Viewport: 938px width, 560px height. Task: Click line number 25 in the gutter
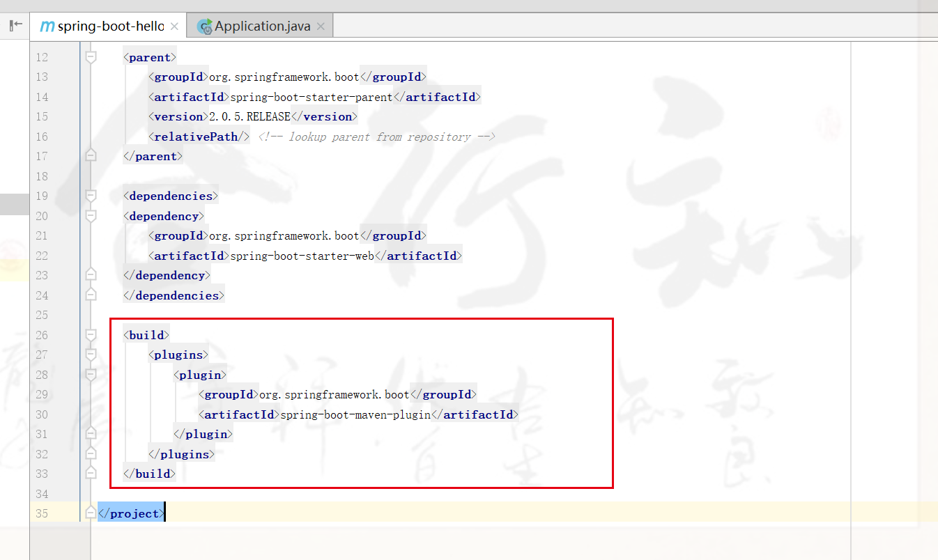42,315
